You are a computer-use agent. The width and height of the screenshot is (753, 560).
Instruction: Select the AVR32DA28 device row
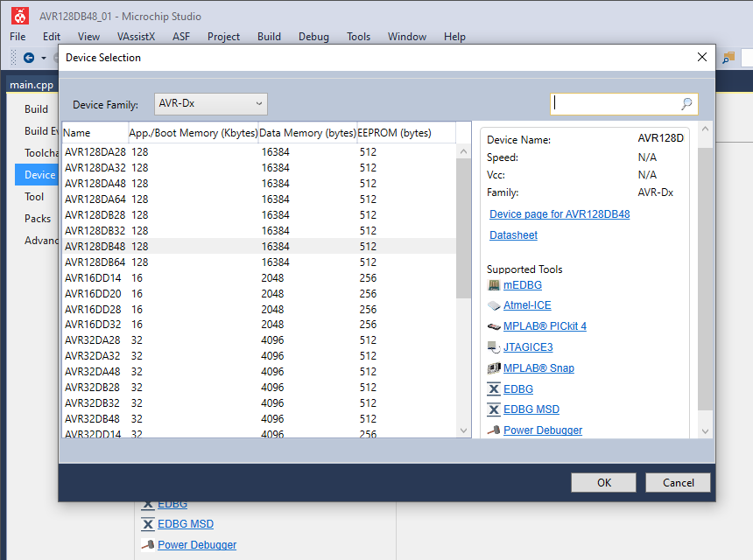coord(259,340)
